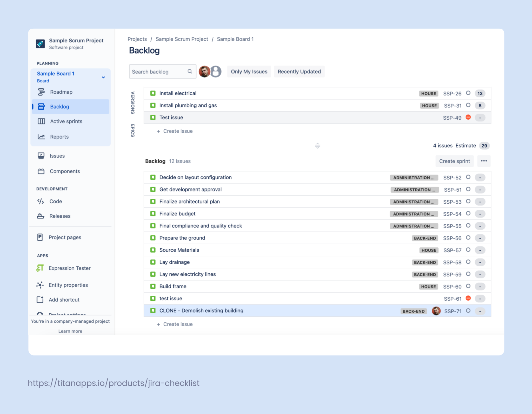Enable the Only My Issues filter
532x414 pixels.
pos(249,72)
